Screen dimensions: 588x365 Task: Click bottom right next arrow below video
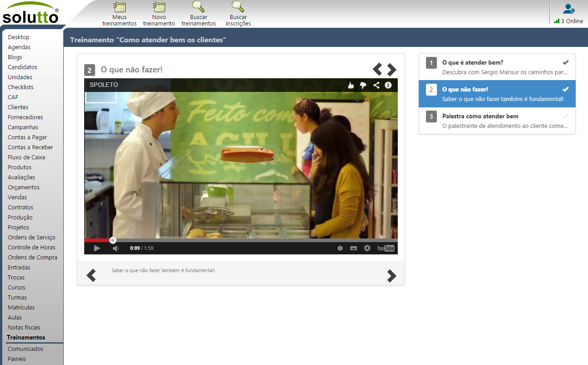pos(391,275)
